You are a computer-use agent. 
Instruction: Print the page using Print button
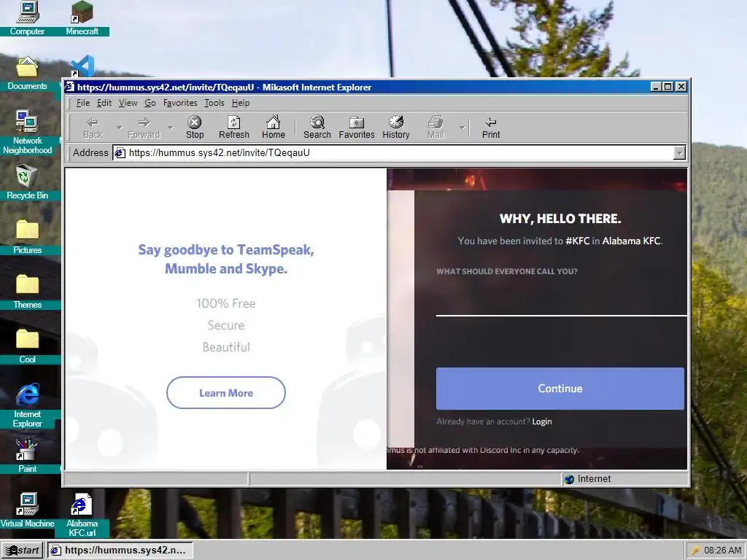point(491,128)
